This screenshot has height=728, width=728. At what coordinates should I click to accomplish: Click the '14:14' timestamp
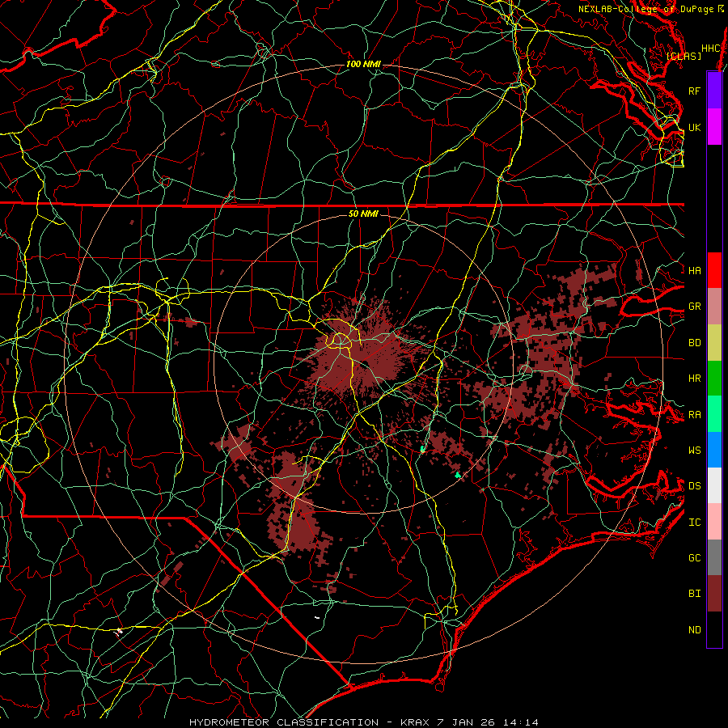coord(523,722)
